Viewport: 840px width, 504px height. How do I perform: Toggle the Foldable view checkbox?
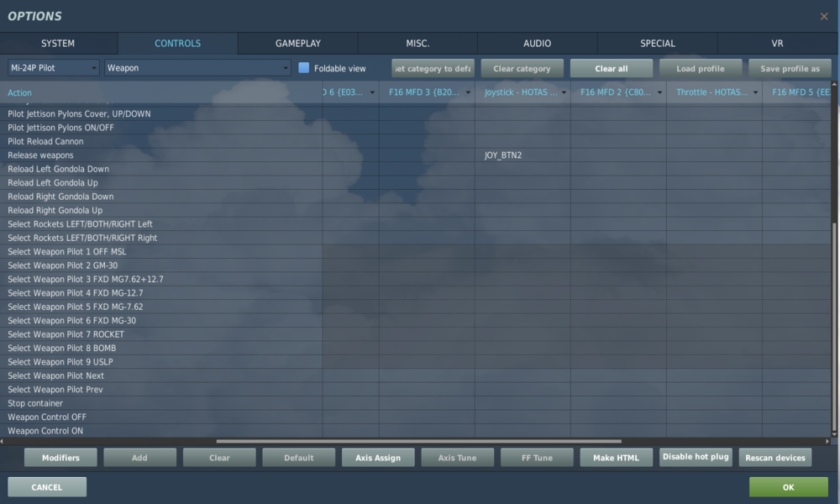coord(304,68)
